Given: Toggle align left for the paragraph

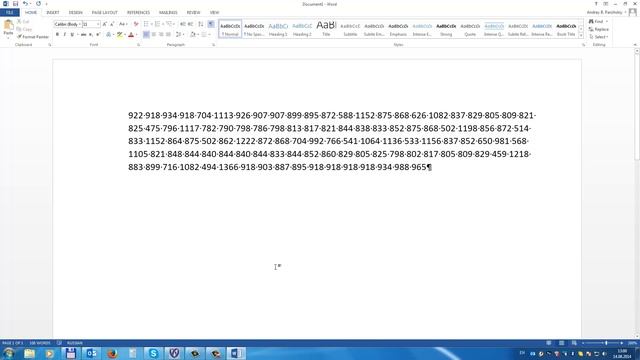Looking at the screenshot, I should click(146, 35).
